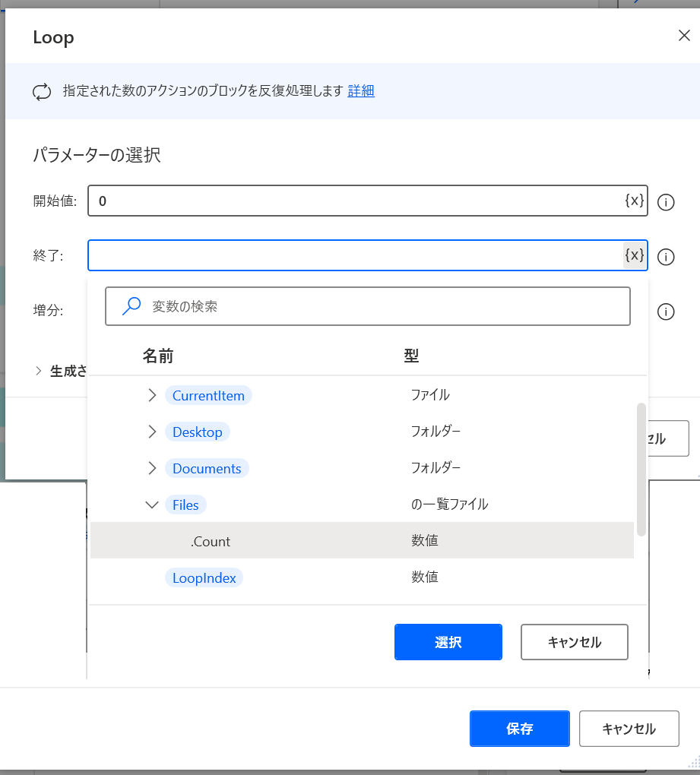The image size is (700, 775).
Task: Open the 詳細 help link
Action: 361,91
